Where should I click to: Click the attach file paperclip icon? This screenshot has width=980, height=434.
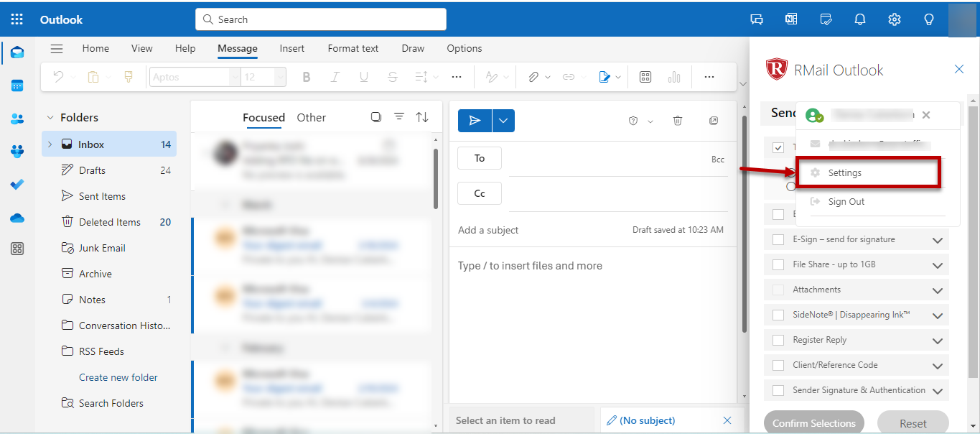pyautogui.click(x=533, y=77)
